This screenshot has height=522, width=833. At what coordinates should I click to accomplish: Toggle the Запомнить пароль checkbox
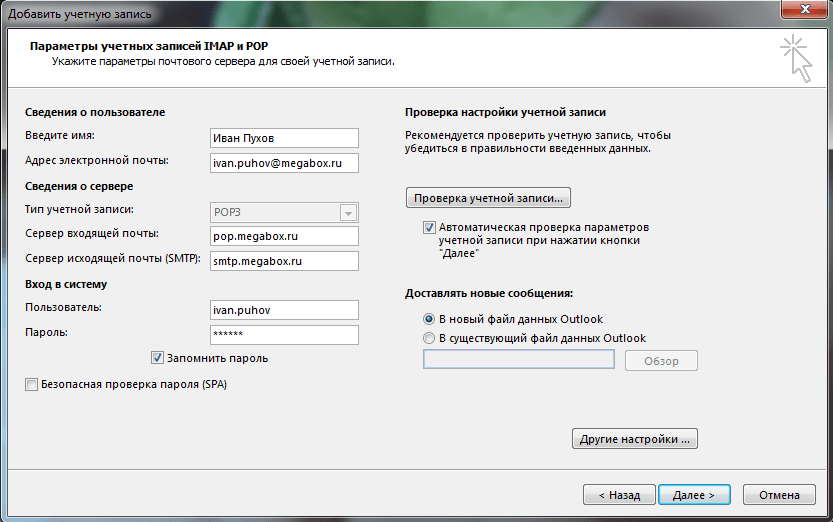pos(157,358)
